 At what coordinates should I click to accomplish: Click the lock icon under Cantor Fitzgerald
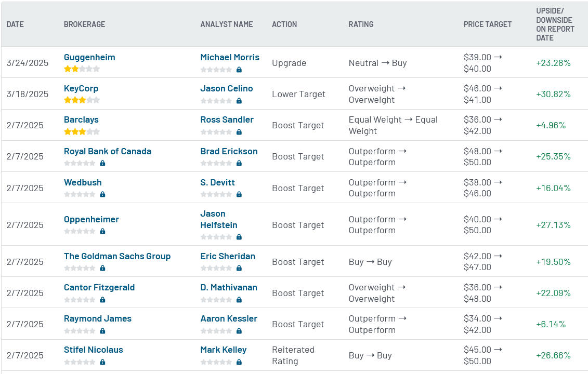[x=102, y=300]
